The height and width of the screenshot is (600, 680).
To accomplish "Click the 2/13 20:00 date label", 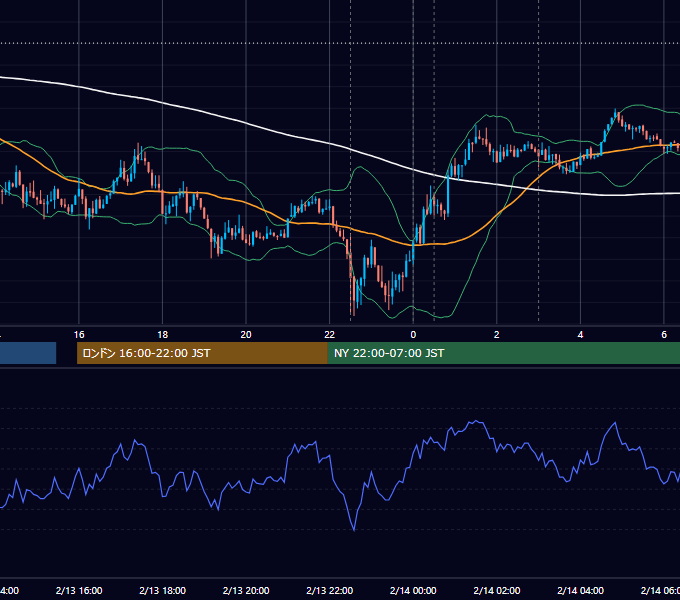I will tap(246, 590).
